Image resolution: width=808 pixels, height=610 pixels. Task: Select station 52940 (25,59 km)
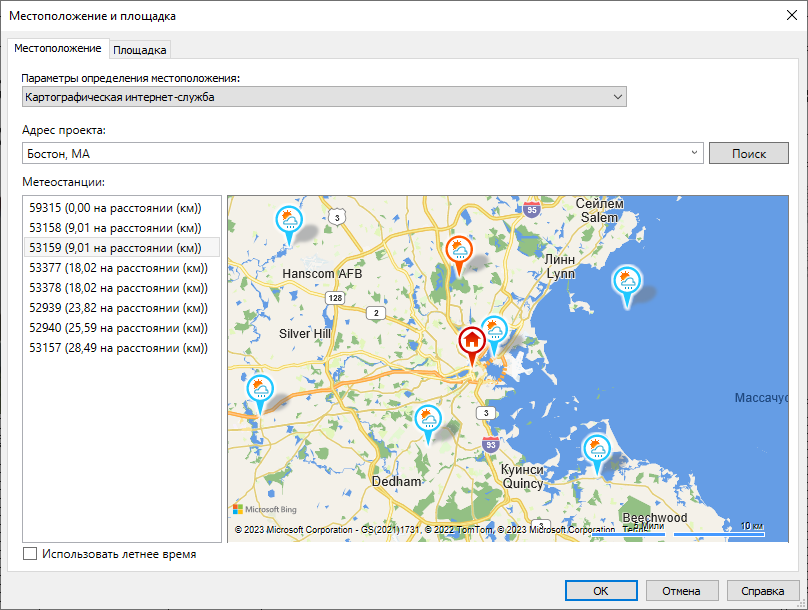(x=122, y=328)
